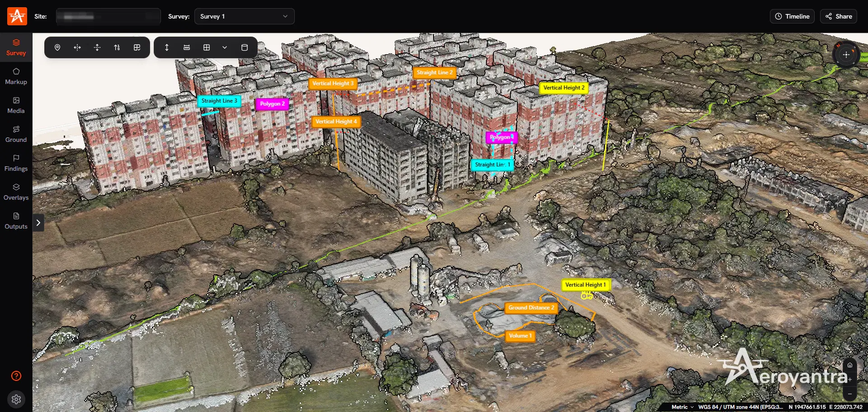This screenshot has height=412, width=868.
Task: Open the settings gear icon
Action: point(16,399)
